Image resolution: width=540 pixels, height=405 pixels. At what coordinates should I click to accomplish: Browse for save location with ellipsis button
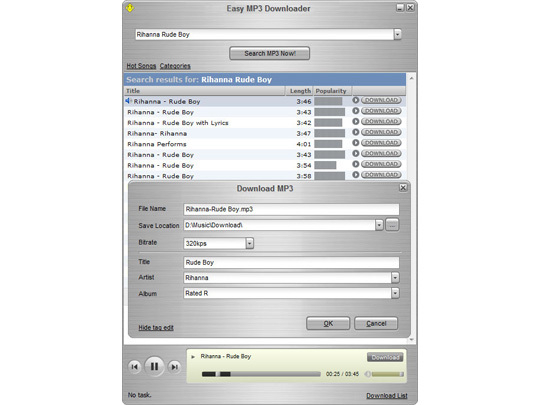click(x=392, y=225)
